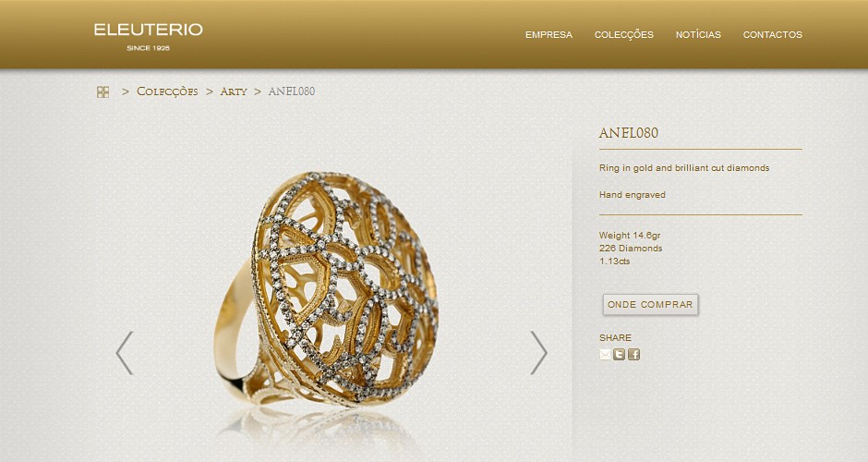Go to next product with right arrow
This screenshot has height=462, width=868.
(538, 353)
